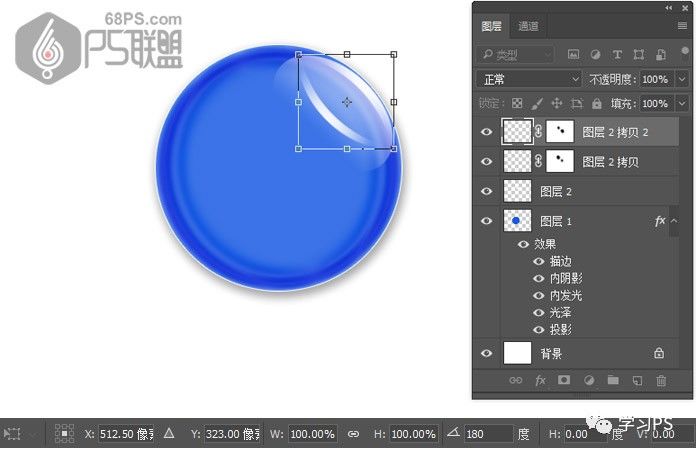Click the center transform handle crosshair
This screenshot has height=455, width=696.
click(x=346, y=101)
